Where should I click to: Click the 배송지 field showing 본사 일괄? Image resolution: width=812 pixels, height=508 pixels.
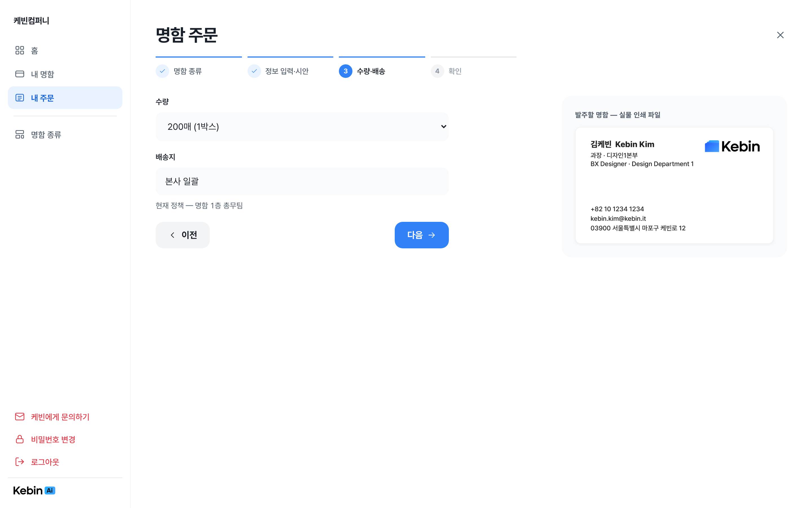[302, 181]
